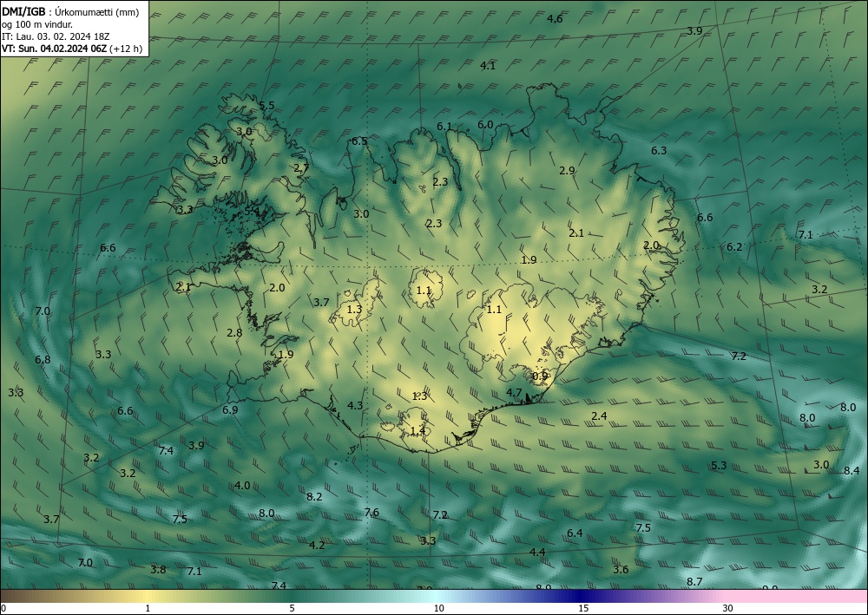Screen dimensions: 868x615
Task: Click the IT initialization time 'Lau. 03. 02. 2024 18Z'
Action: click(x=62, y=36)
